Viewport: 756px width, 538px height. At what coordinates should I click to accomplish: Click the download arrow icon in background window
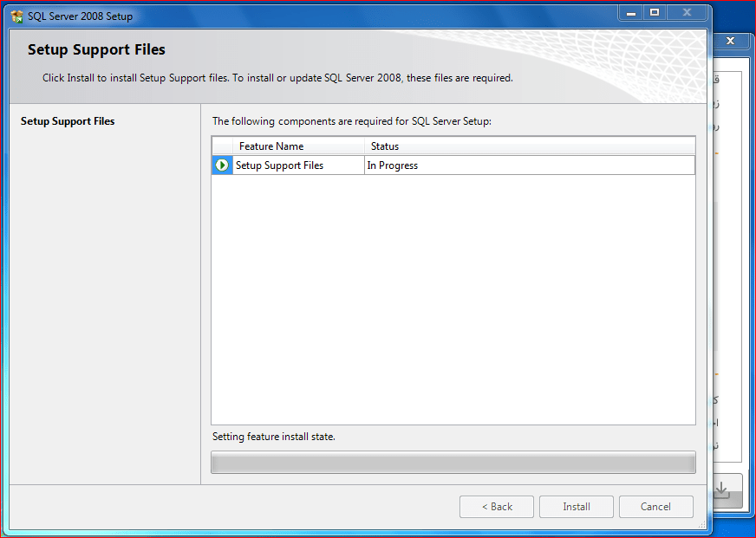point(721,489)
